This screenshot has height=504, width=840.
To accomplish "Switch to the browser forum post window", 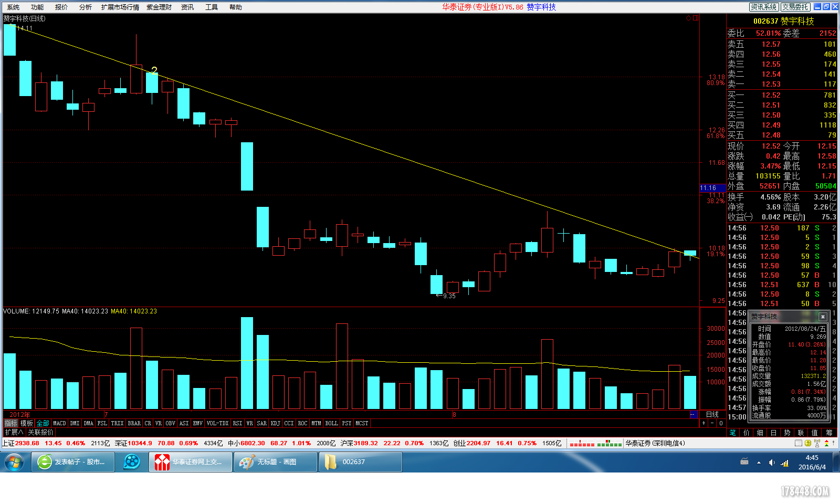I will point(73,462).
